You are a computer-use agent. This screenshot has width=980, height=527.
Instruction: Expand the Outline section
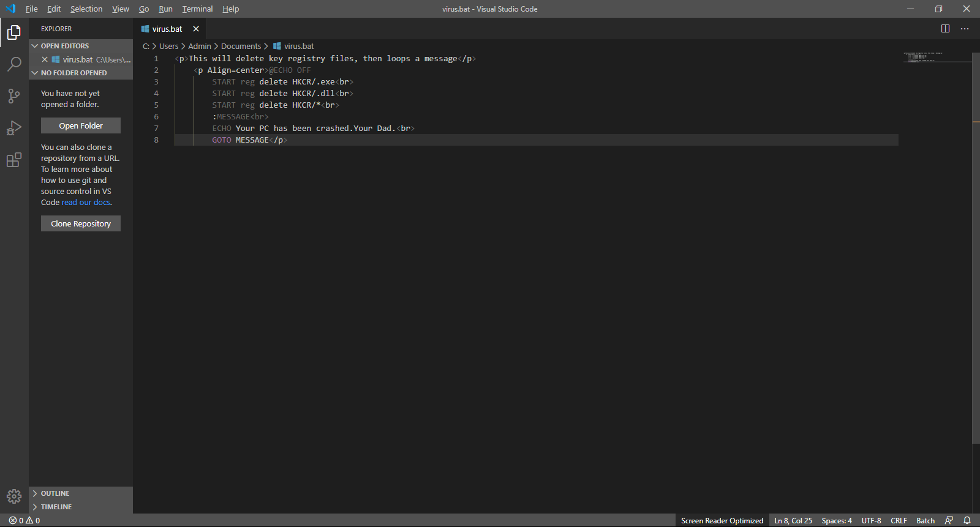click(81, 493)
